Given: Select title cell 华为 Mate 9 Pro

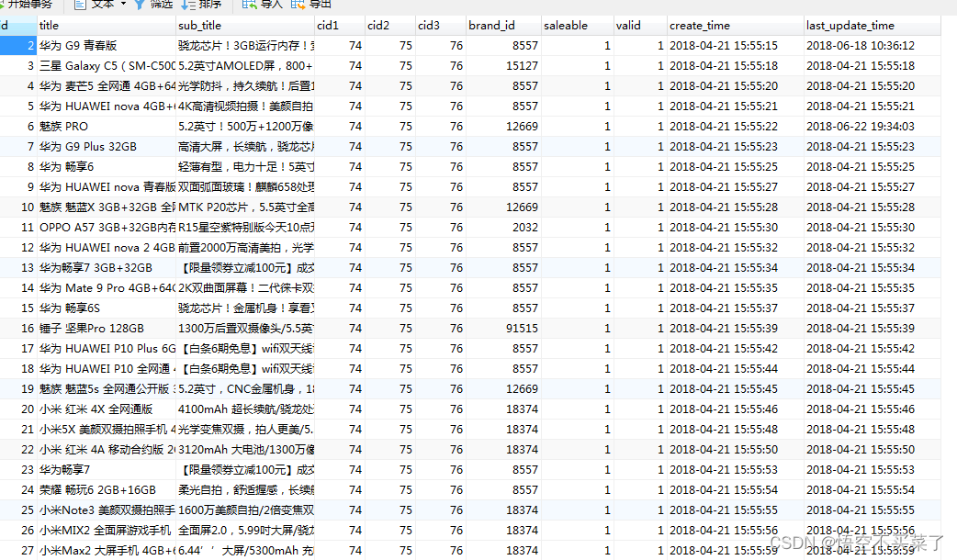Looking at the screenshot, I should click(107, 288).
